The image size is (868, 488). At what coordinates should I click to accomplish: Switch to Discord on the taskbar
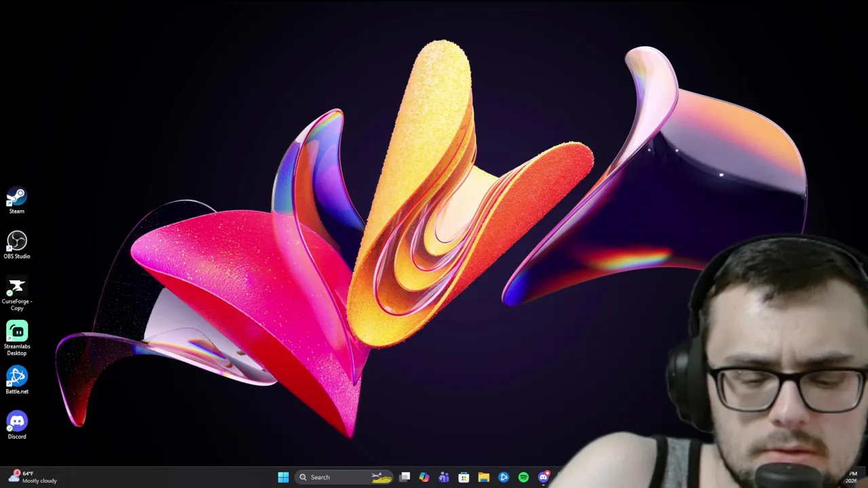543,477
